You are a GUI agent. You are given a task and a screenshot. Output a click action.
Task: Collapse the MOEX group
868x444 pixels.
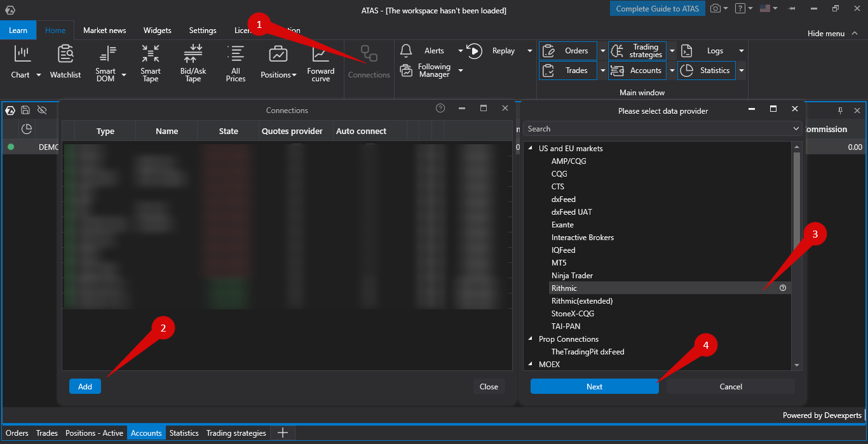(x=531, y=364)
